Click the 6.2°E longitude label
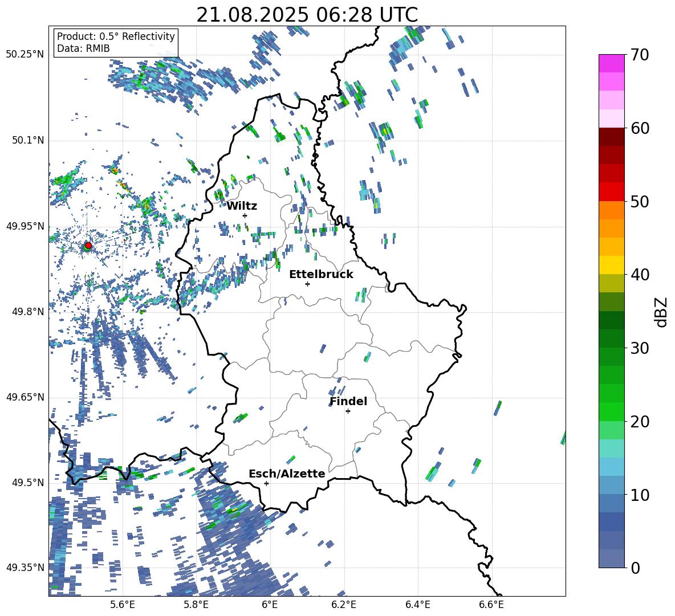675x616 pixels. click(x=344, y=605)
